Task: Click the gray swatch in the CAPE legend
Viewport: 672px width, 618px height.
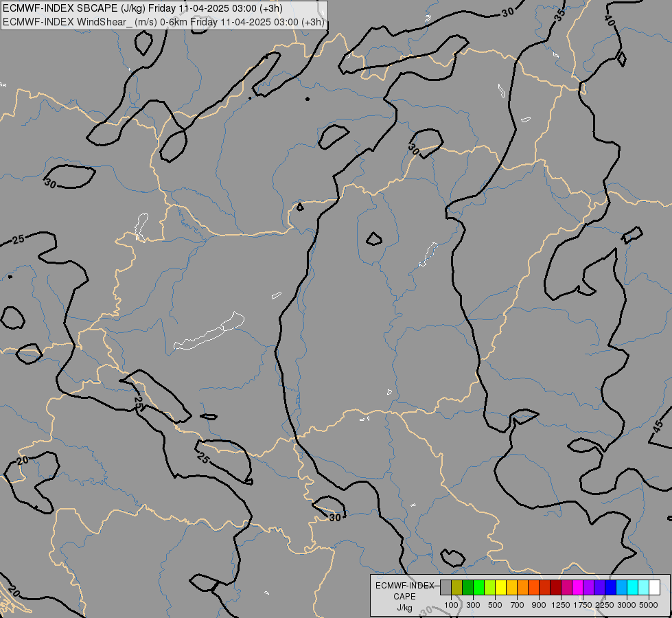Action: (x=445, y=588)
